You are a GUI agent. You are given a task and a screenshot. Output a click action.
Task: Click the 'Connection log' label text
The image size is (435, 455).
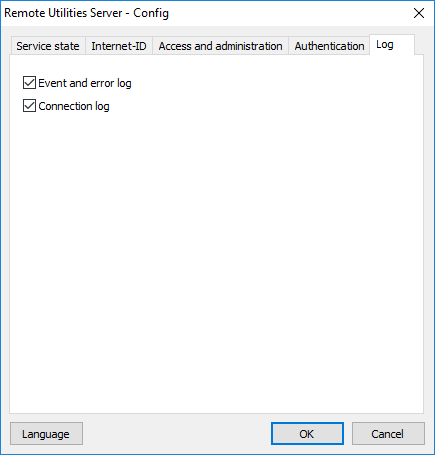pos(74,106)
